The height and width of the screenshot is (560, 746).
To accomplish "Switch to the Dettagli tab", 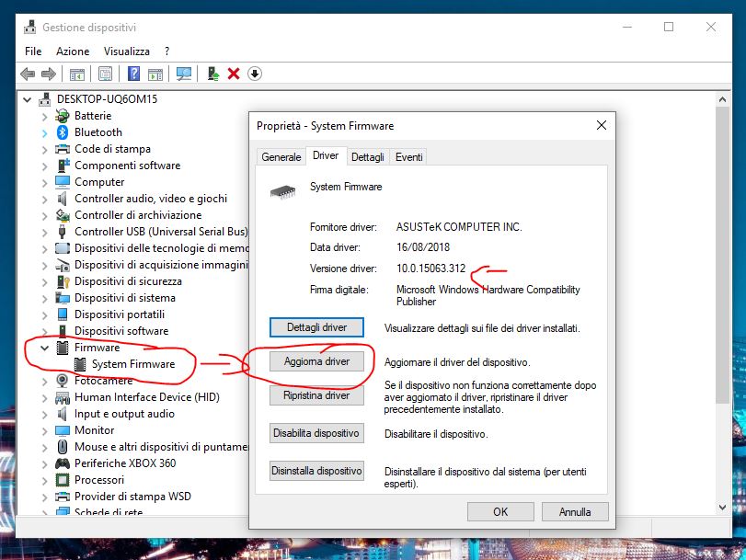I will tap(368, 157).
